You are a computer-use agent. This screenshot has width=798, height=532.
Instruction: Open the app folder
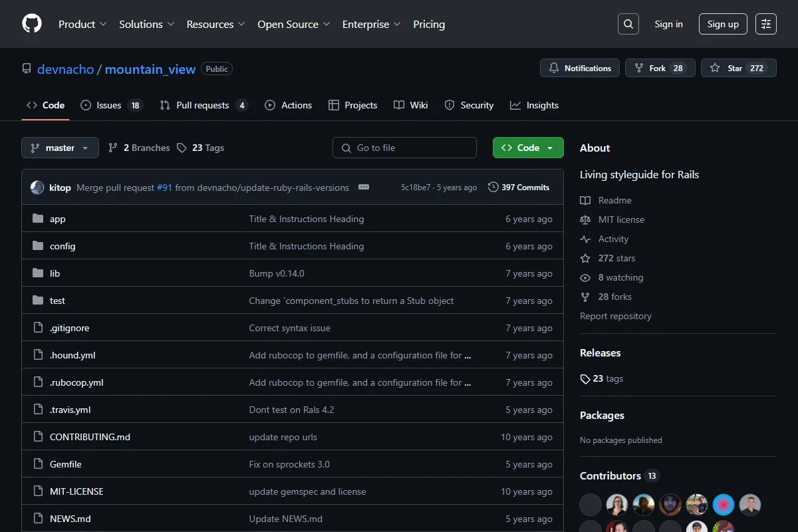[57, 219]
